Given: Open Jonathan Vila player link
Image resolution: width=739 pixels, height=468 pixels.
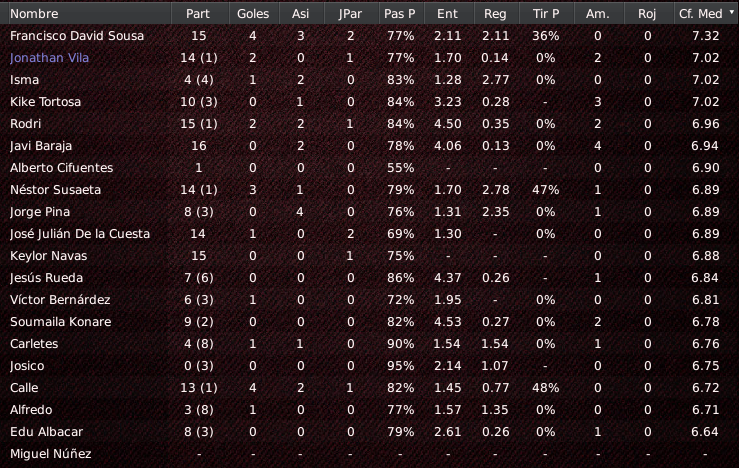Looking at the screenshot, I should coord(49,57).
